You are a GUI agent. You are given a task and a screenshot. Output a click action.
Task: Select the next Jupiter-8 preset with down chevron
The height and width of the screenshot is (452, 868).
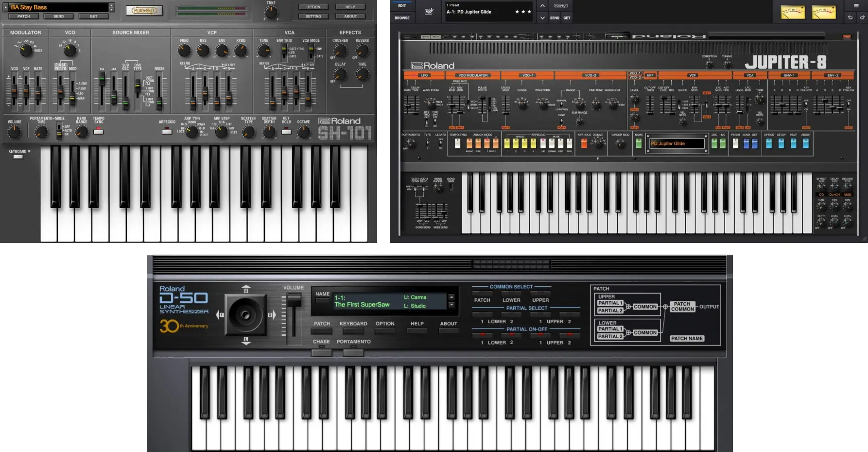(x=542, y=18)
